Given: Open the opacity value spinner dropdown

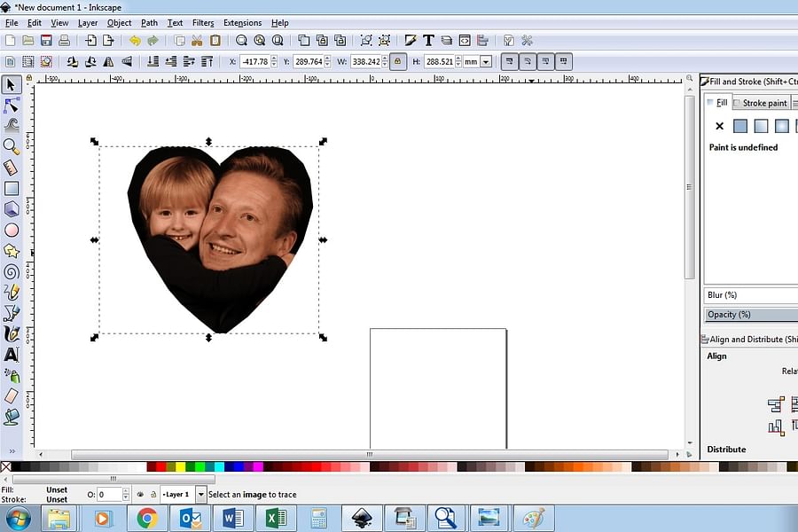Looking at the screenshot, I should click(126, 494).
